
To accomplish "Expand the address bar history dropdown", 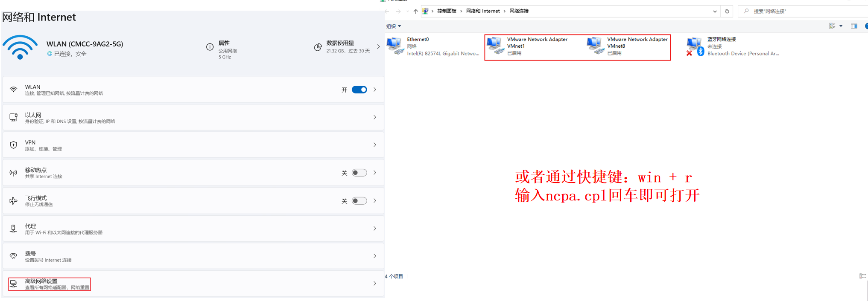I will [715, 12].
